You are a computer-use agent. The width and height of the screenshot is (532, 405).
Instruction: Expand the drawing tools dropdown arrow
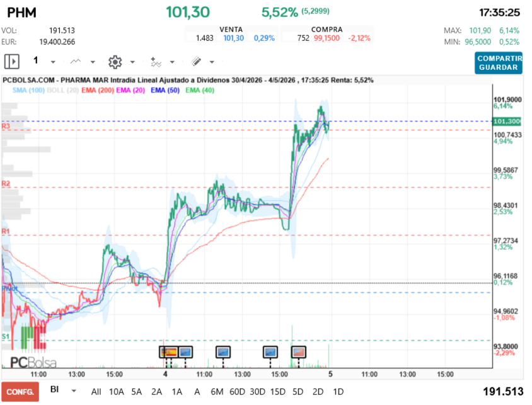pos(212,62)
